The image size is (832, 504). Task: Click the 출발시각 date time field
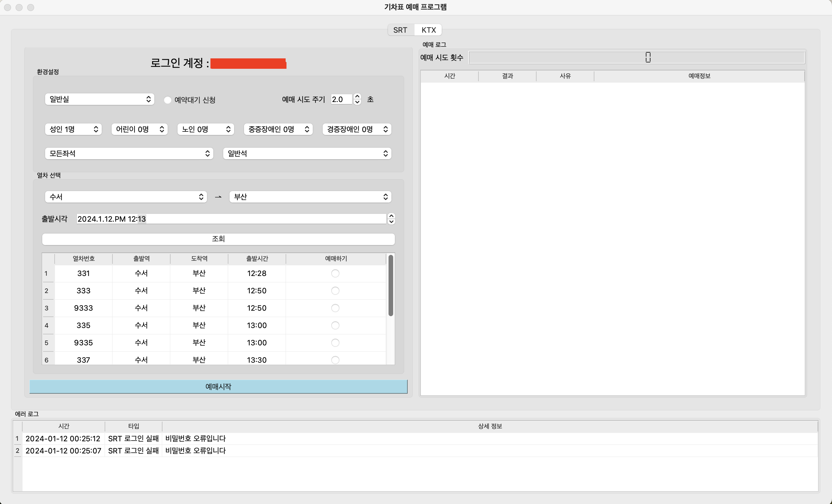pyautogui.click(x=231, y=219)
